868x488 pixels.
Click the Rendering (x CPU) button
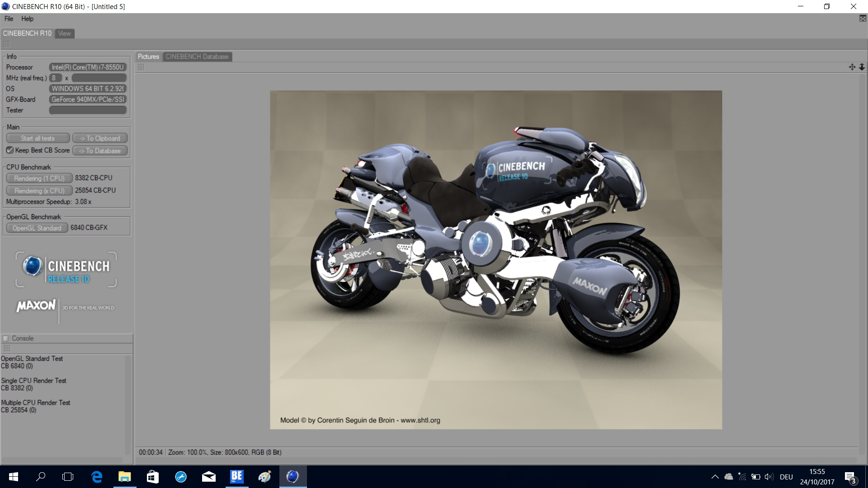pos(39,191)
